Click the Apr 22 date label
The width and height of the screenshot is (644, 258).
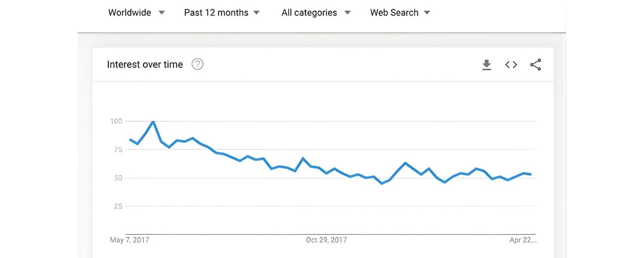[x=522, y=240]
